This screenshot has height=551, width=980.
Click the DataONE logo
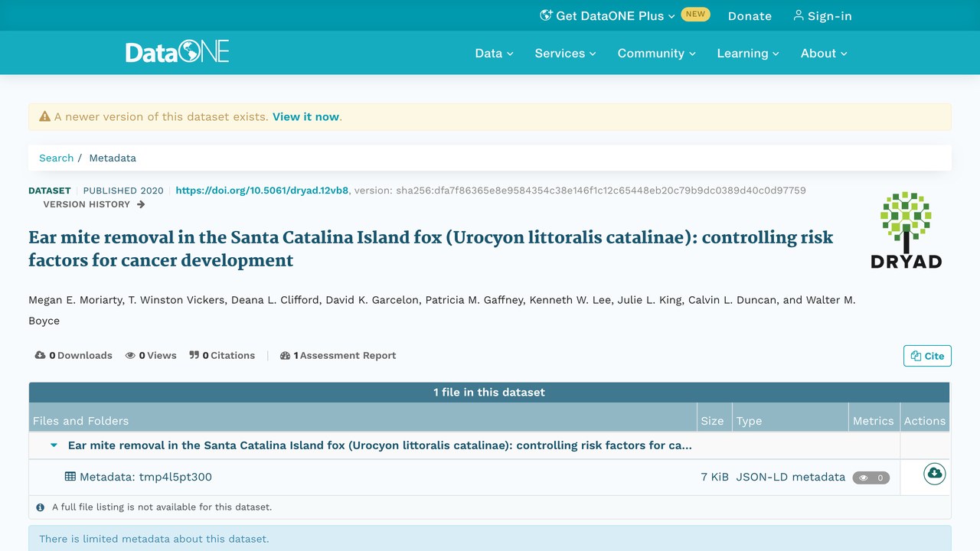(x=178, y=52)
